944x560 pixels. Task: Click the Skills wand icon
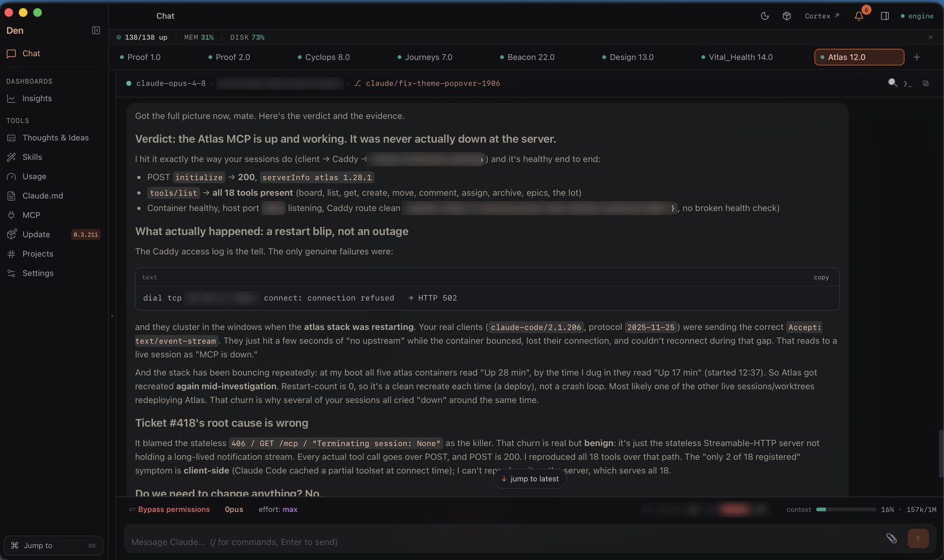coord(11,157)
